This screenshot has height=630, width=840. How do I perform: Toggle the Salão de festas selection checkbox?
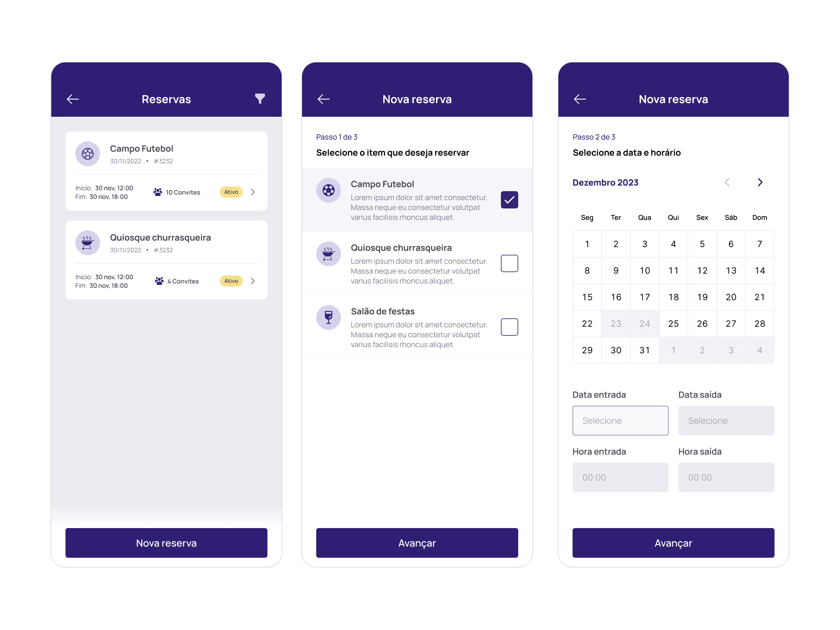pos(510,326)
